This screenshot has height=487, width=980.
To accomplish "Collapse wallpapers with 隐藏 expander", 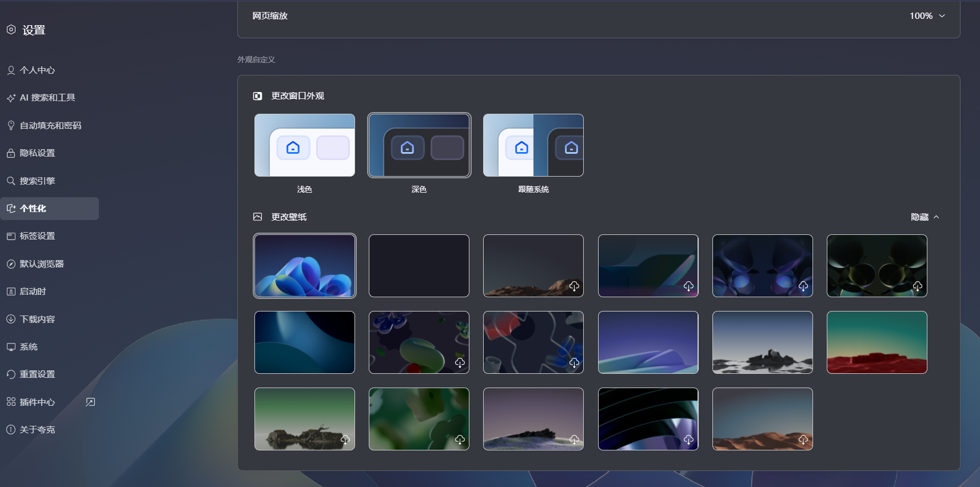I will tap(925, 217).
